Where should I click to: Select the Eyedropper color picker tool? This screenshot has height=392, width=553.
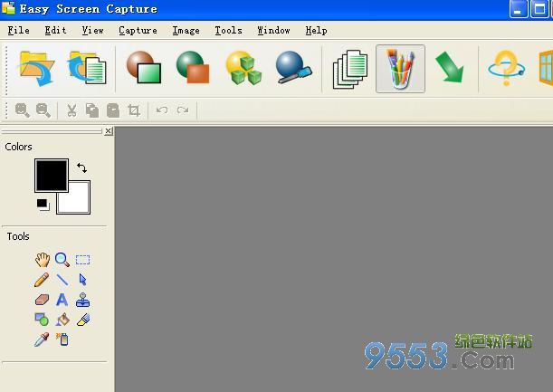(x=42, y=339)
